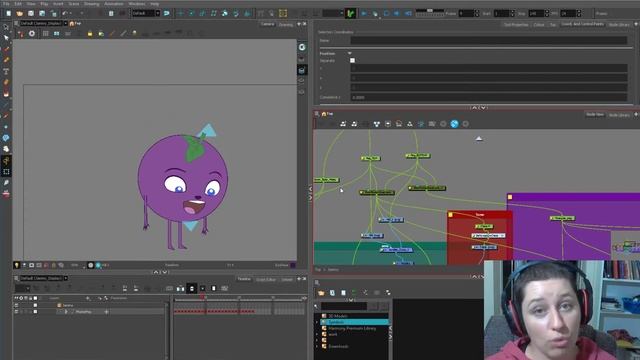Click the lock-all icon in timeline header

[x=31, y=298]
